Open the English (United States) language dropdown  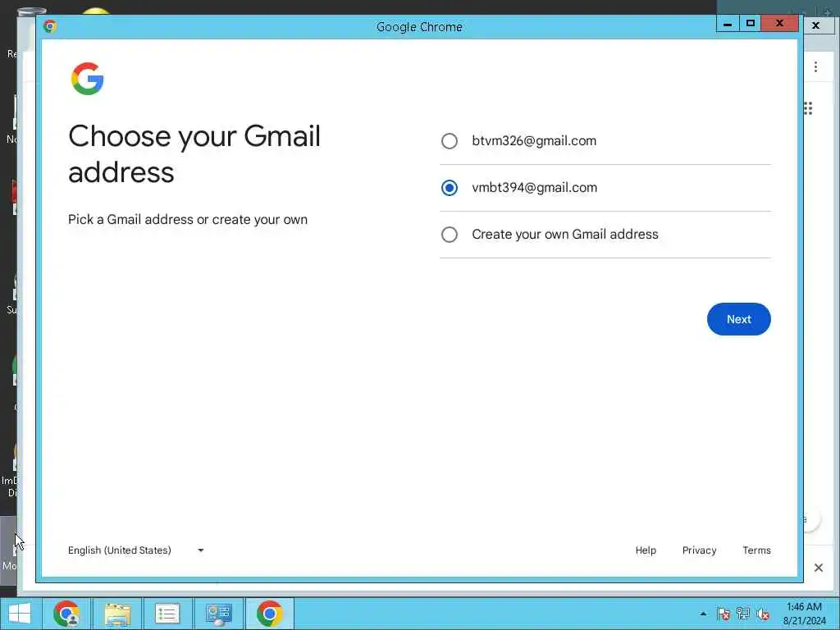coord(136,550)
